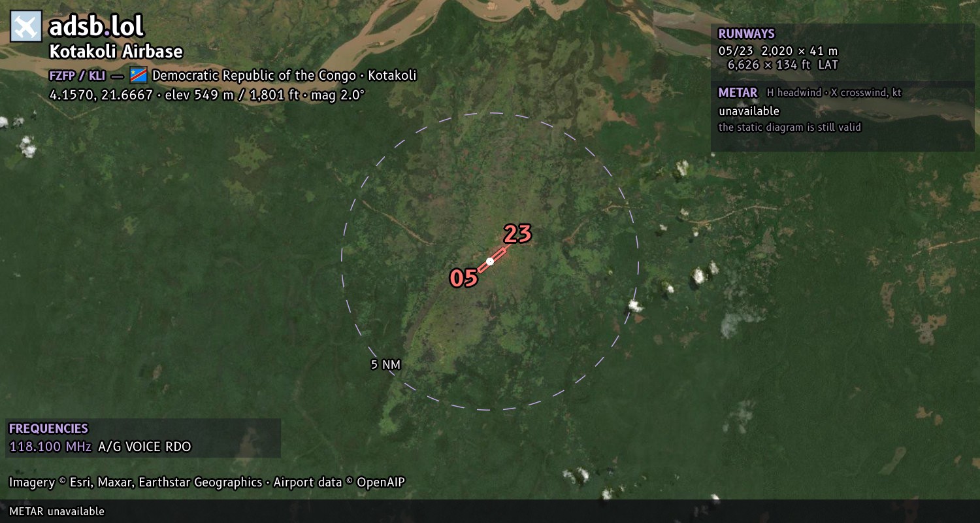Click the METAR unavailable status bar message

coord(57,511)
